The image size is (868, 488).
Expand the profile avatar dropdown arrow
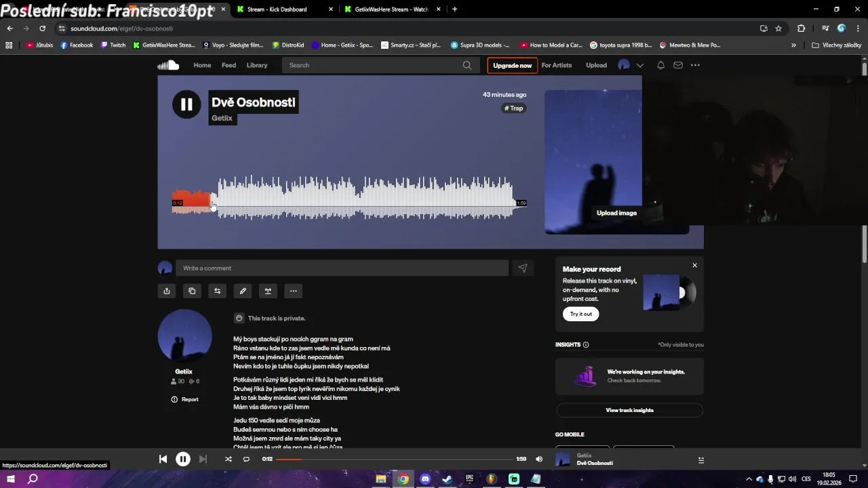click(x=639, y=65)
